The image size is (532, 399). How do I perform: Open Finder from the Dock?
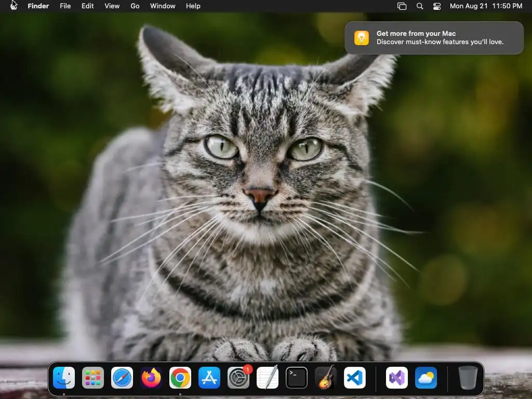coord(64,378)
